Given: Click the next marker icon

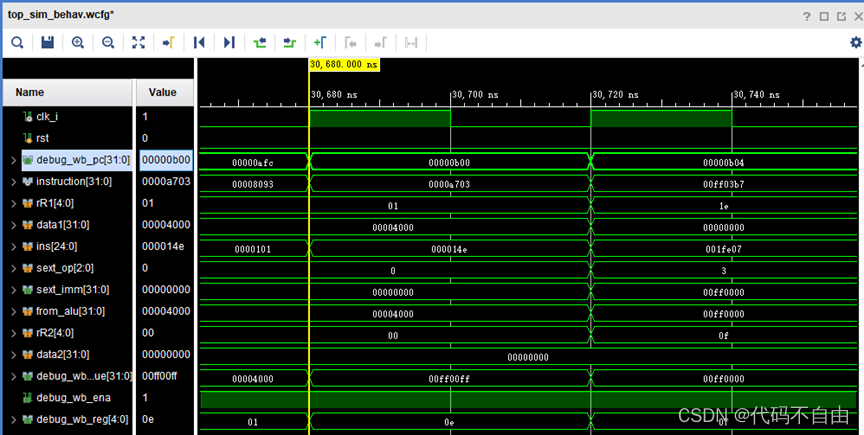Looking at the screenshot, I should (380, 42).
